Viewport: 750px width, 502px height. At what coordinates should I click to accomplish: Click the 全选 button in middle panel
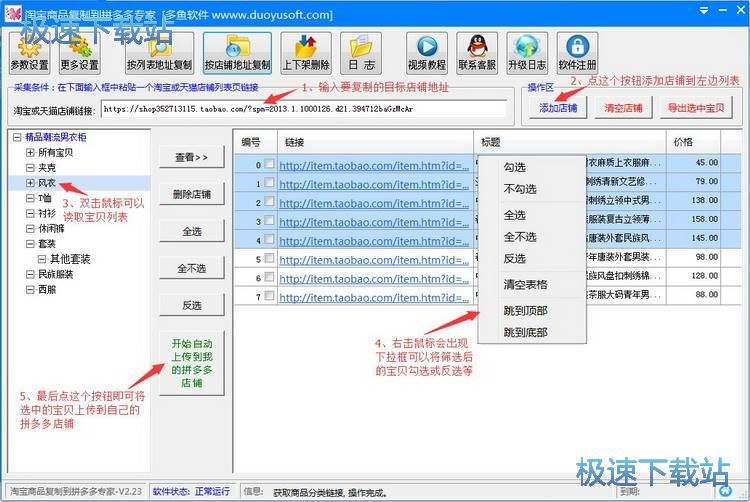click(x=191, y=231)
